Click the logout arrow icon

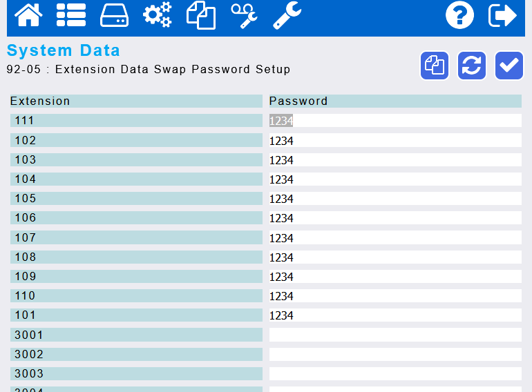click(502, 15)
